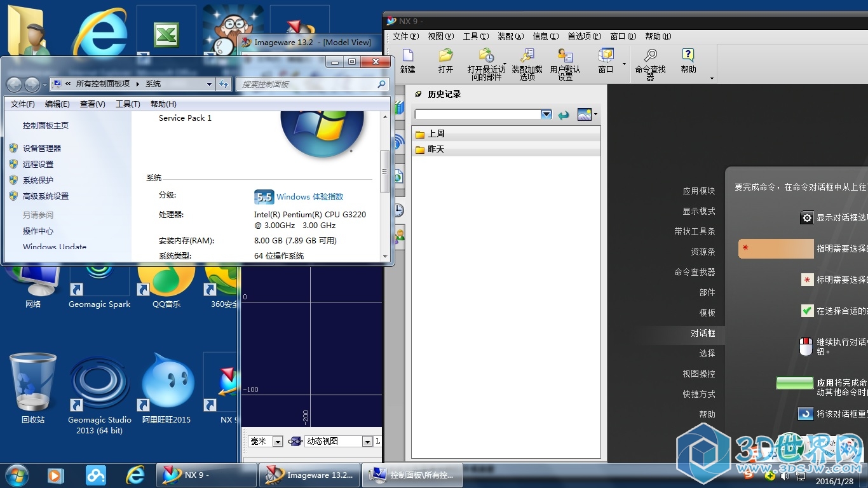Click the green return arrow beside history field
The width and height of the screenshot is (868, 488).
pyautogui.click(x=563, y=114)
